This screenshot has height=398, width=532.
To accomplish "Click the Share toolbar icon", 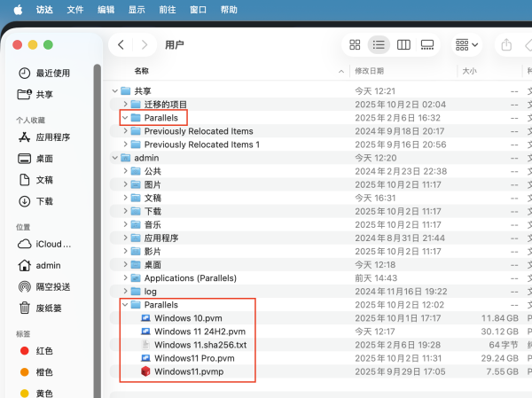I will [506, 44].
